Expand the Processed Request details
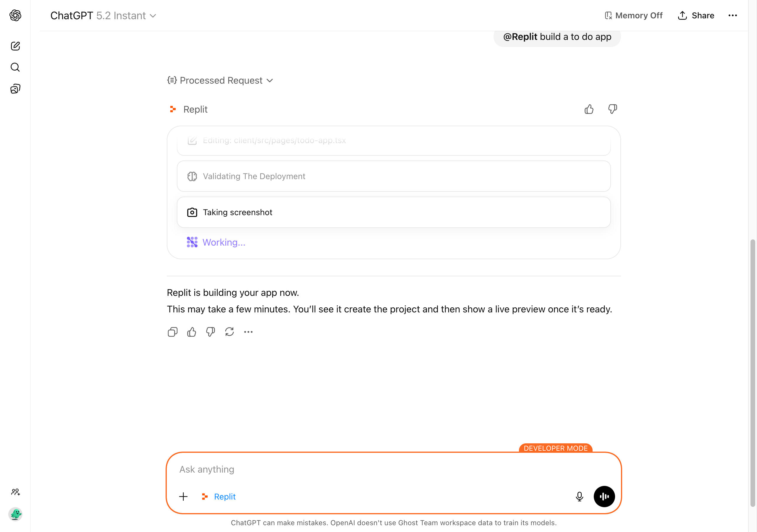The width and height of the screenshot is (757, 532). [x=220, y=80]
